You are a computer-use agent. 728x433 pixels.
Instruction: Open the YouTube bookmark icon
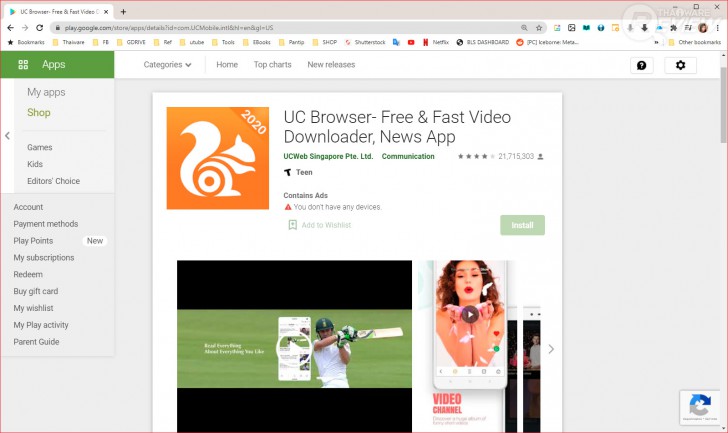pyautogui.click(x=411, y=42)
